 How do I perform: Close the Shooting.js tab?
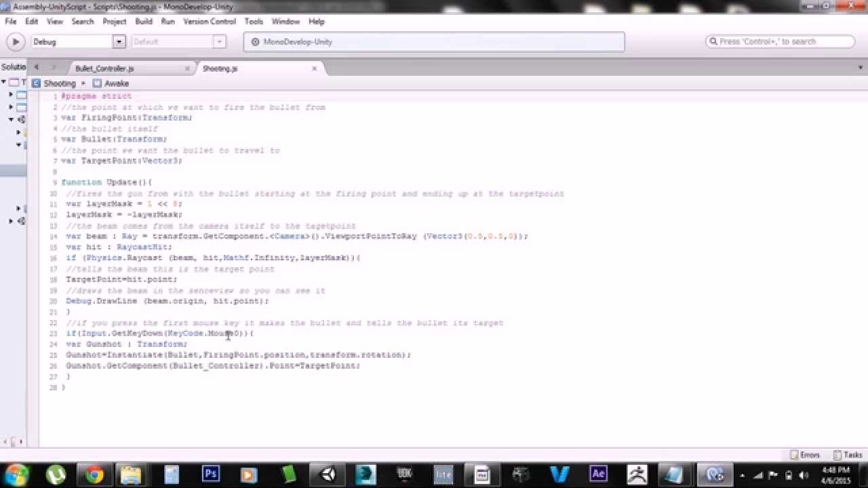click(x=314, y=68)
